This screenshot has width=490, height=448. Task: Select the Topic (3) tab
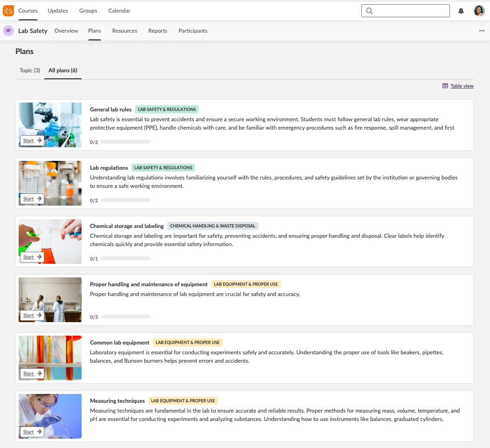point(29,70)
